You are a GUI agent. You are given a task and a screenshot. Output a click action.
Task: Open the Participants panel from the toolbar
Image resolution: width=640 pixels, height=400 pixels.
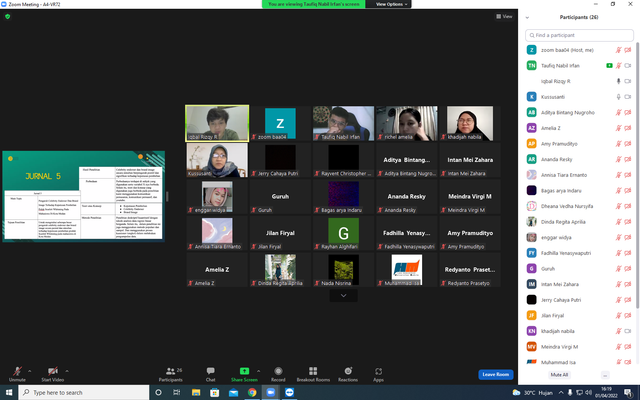click(x=171, y=374)
